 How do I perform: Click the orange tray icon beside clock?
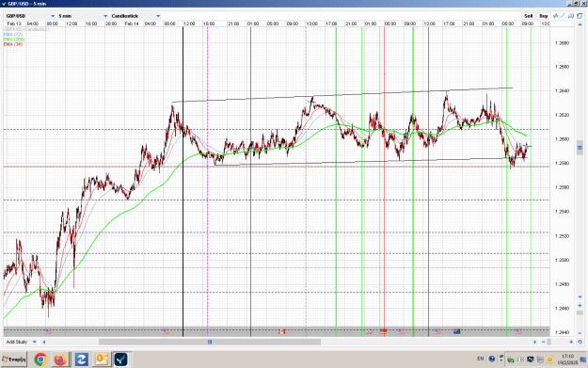pos(549,360)
